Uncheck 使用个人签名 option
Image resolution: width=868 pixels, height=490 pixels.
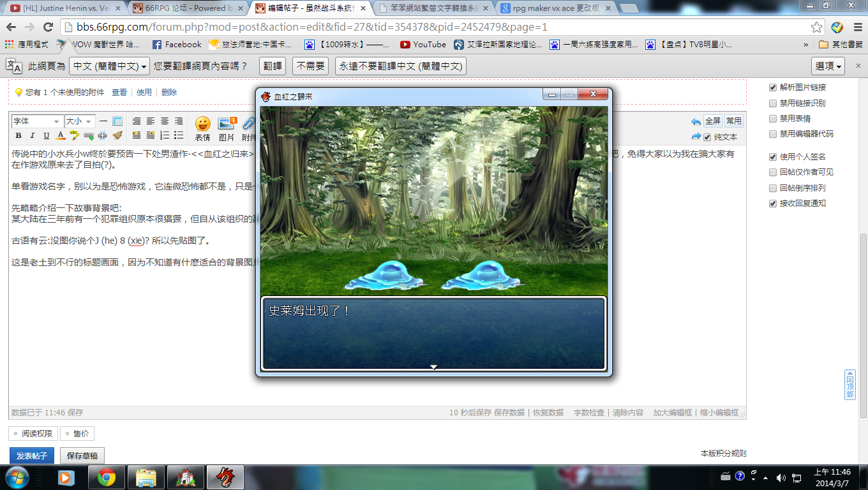tap(773, 157)
